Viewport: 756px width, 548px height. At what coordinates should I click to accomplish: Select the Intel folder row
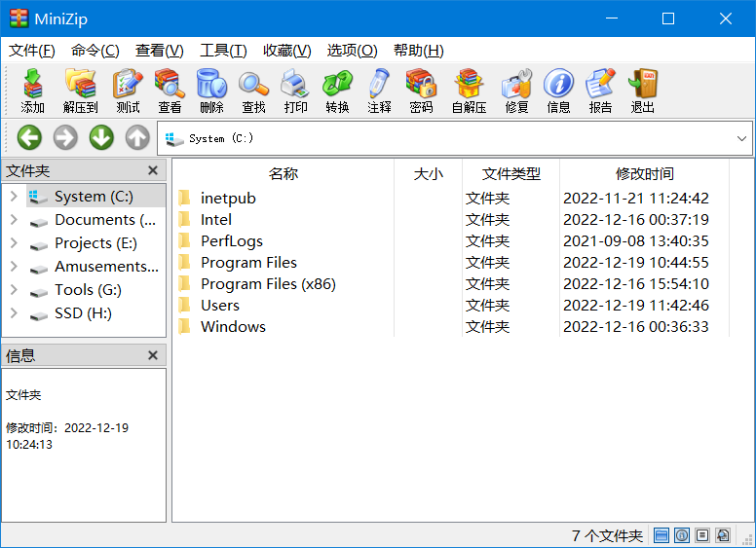pyautogui.click(x=450, y=220)
